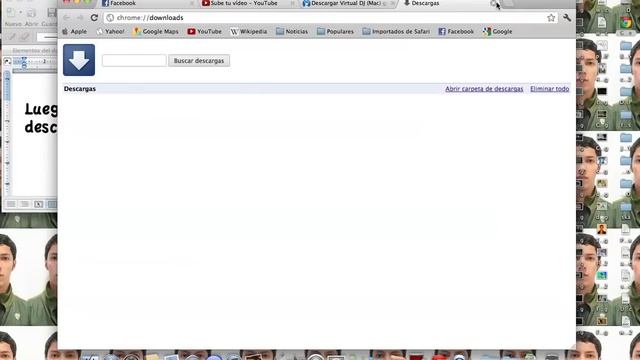Close the Facebook tab
Screen dimensions: 640x360
point(191,3)
